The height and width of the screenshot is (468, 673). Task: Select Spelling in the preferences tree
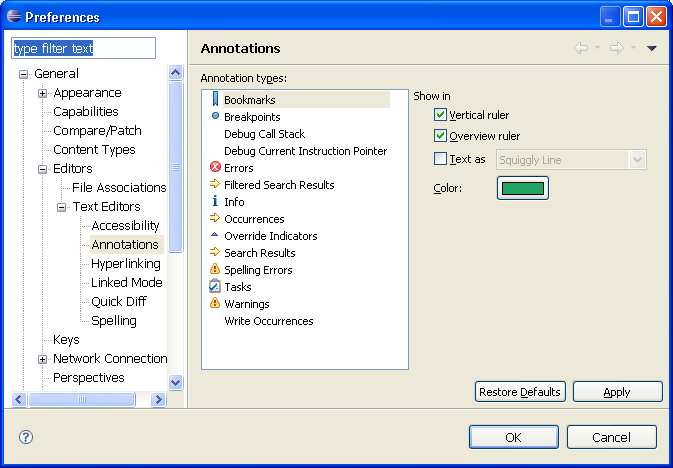click(114, 321)
